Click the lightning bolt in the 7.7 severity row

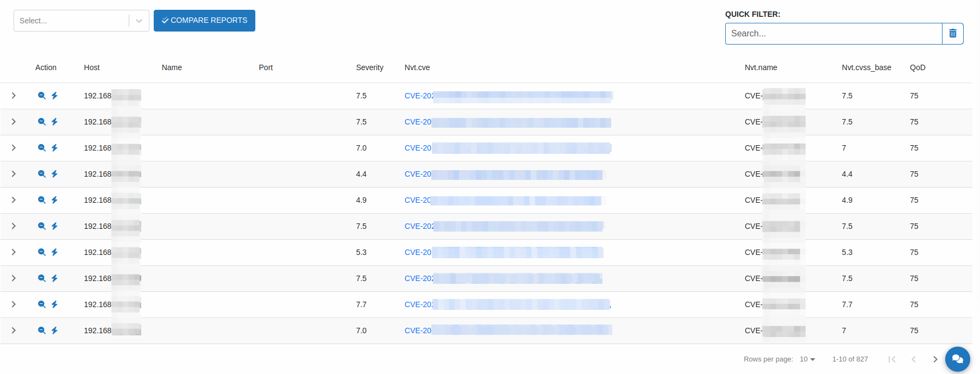point(54,304)
